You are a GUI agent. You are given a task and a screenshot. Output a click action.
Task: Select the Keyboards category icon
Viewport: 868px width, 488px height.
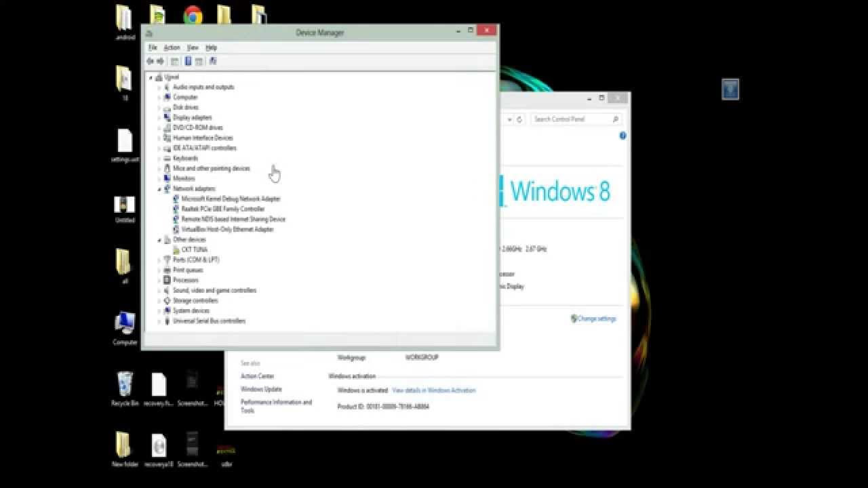pyautogui.click(x=167, y=158)
